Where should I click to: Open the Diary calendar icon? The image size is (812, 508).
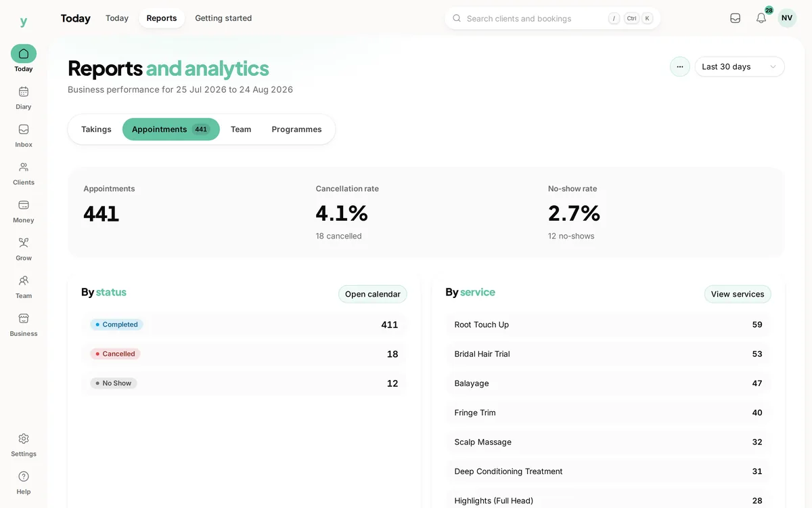tap(24, 91)
